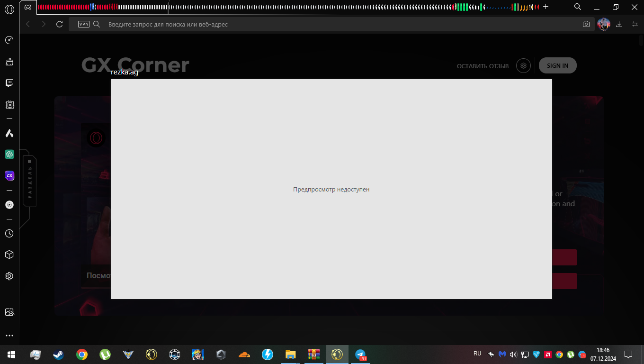644x364 pixels.
Task: Search tabs with magnifier icon
Action: pyautogui.click(x=578, y=7)
